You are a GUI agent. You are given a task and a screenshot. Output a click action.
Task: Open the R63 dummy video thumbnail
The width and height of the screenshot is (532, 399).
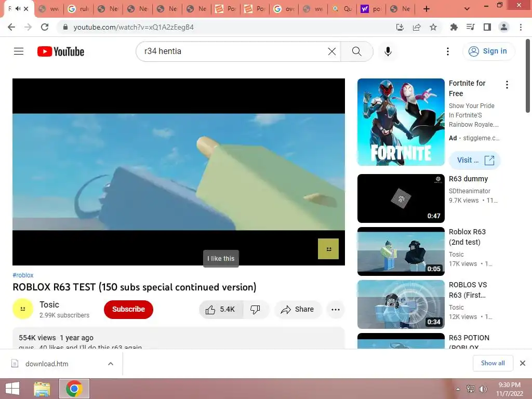(401, 198)
